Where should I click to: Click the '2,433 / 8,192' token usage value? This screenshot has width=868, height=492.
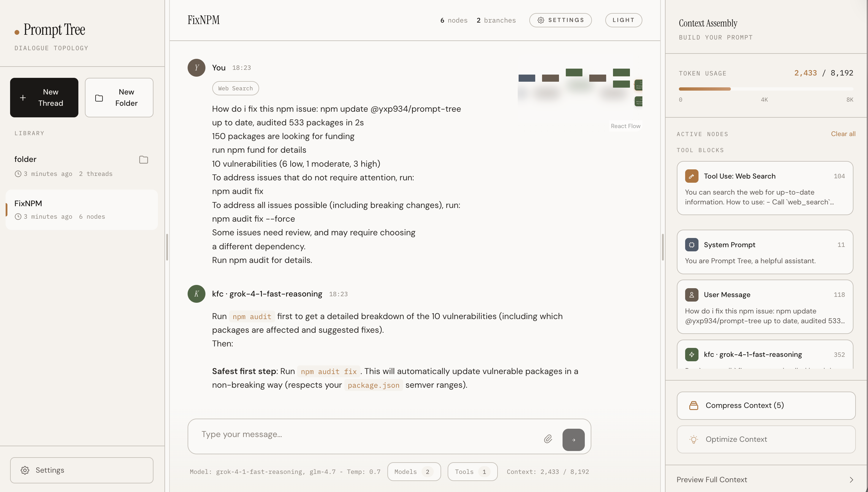tap(823, 73)
